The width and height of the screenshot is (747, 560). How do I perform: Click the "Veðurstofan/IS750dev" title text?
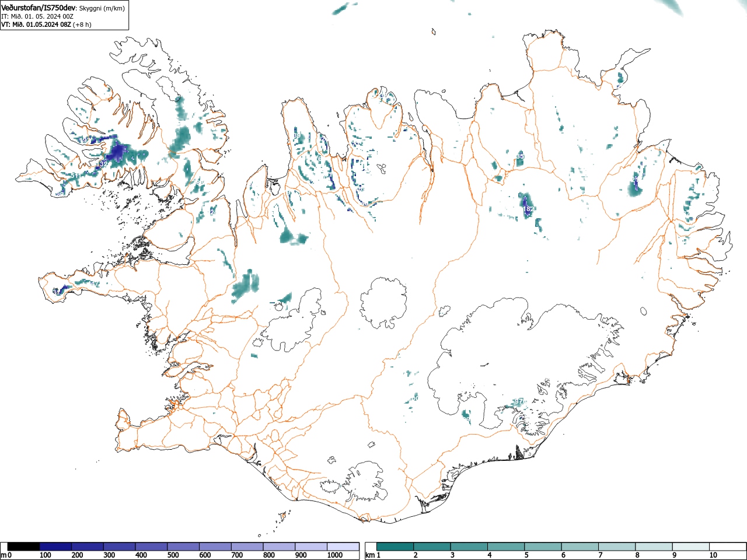click(39, 8)
